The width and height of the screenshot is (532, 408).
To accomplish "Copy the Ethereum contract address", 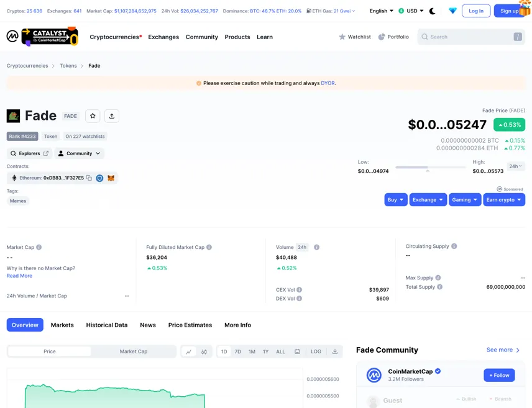I will click(x=89, y=178).
